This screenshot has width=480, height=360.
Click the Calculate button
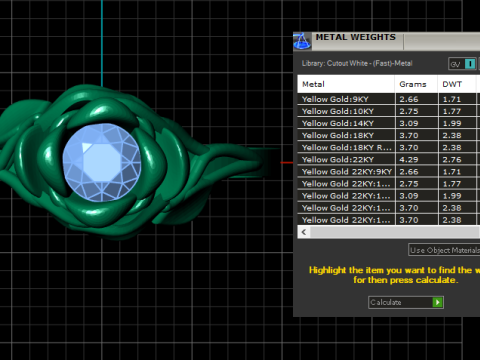pos(406,302)
